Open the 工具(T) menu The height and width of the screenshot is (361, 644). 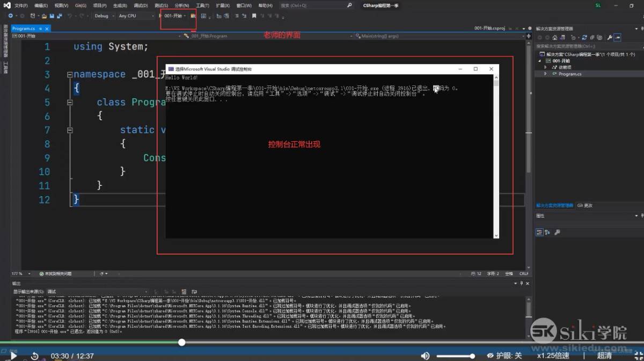pyautogui.click(x=202, y=5)
